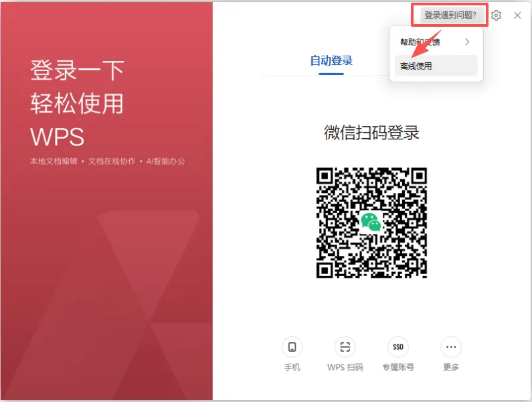Expand the 帮助和反馈 submenu arrow
The image size is (532, 402).
click(x=467, y=42)
